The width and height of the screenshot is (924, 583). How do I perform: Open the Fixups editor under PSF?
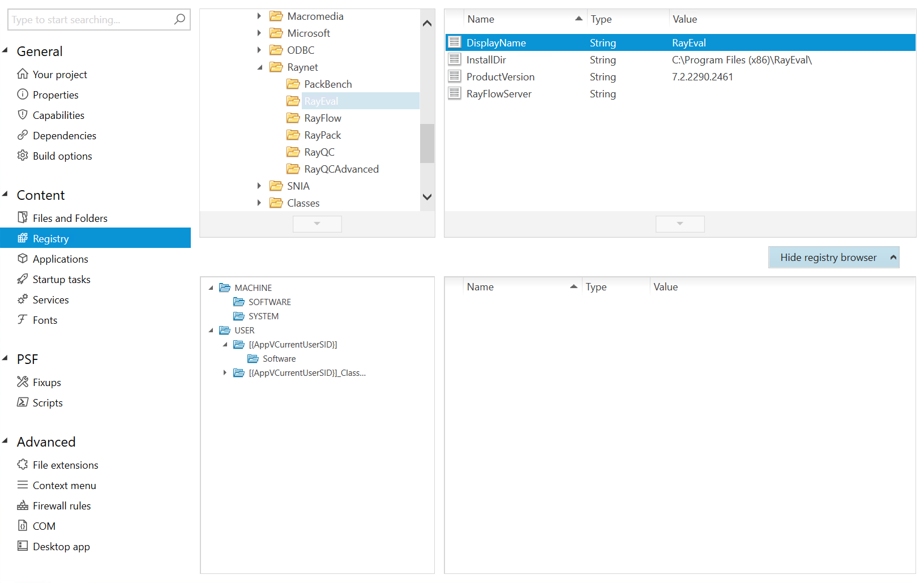tap(46, 382)
